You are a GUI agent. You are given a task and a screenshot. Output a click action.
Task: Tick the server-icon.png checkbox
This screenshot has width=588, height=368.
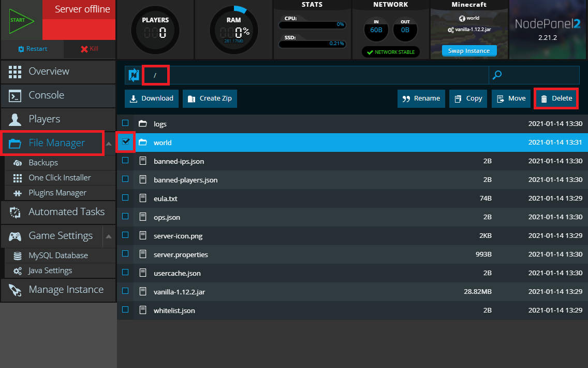[125, 235]
